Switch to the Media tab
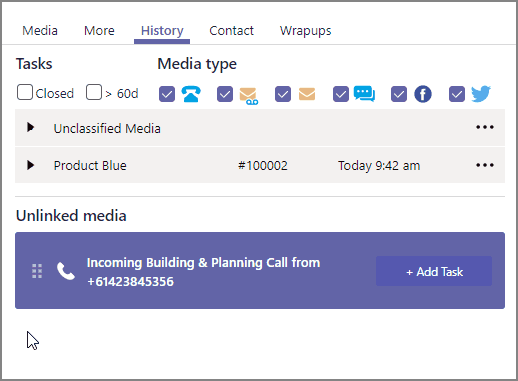 point(40,31)
